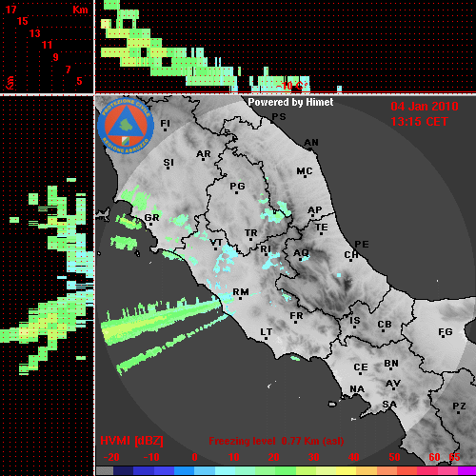
Task: Click the AP city label on the map
Action: 315,210
